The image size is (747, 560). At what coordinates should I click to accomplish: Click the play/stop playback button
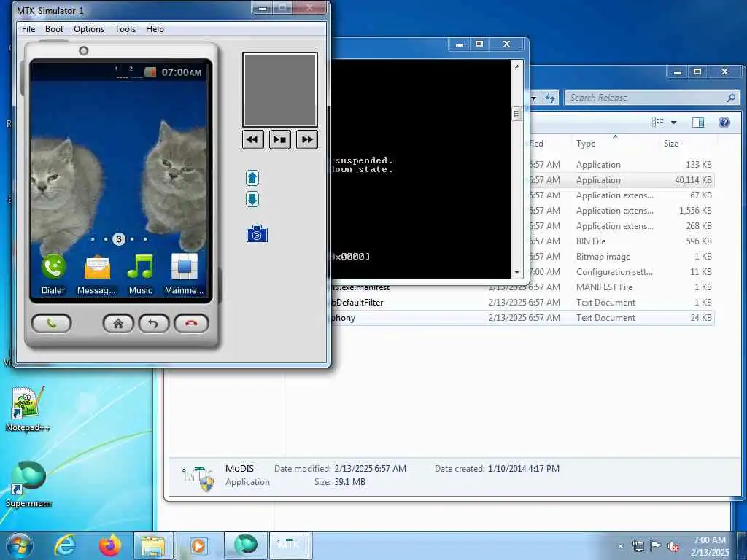tap(279, 139)
